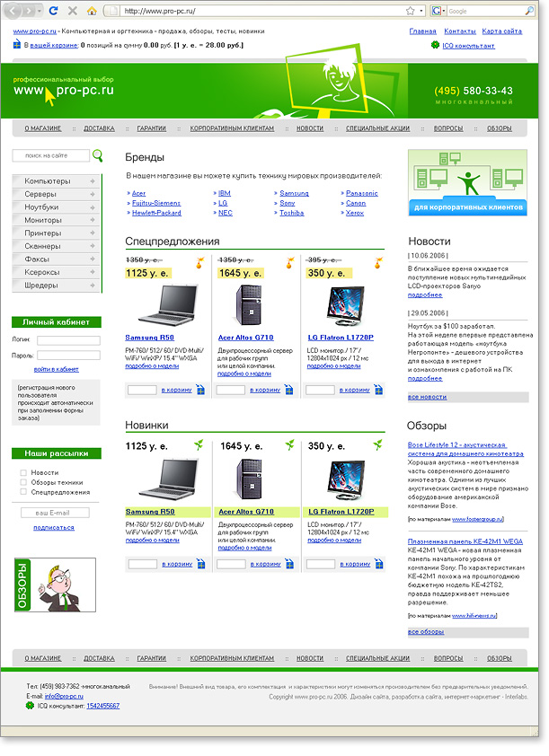549x756 pixels.
Task: Expand the Серверы category arrow
Action: [x=93, y=194]
